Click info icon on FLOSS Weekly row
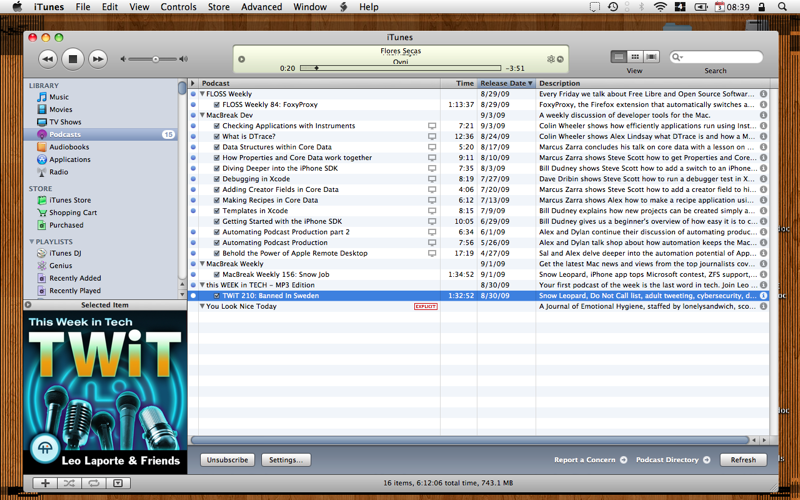The image size is (800, 500). (763, 94)
